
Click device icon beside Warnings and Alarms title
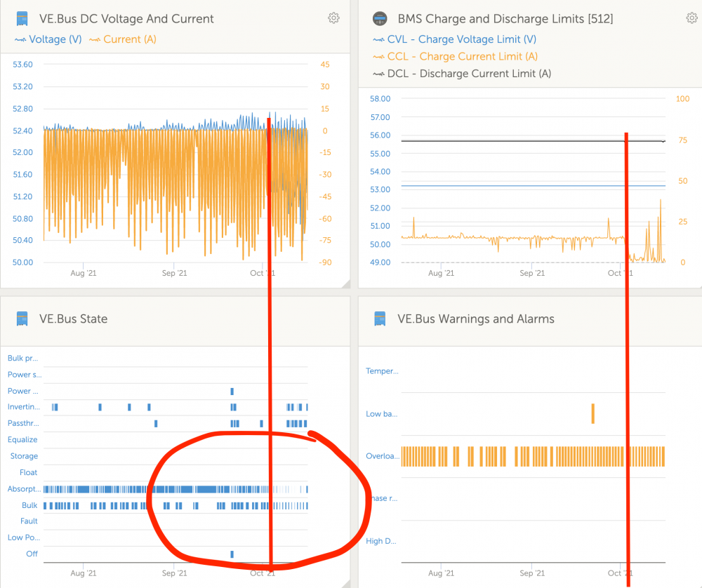point(380,319)
